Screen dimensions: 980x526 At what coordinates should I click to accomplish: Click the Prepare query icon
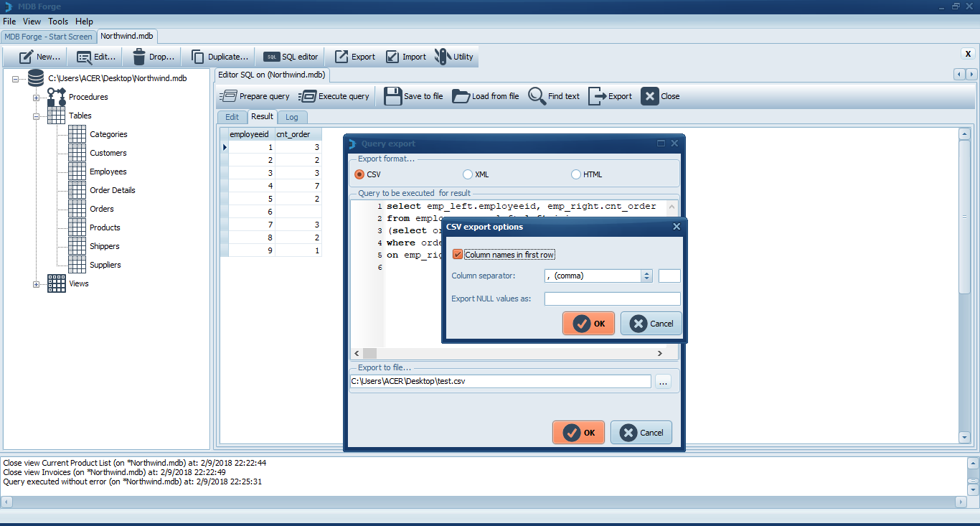tap(228, 96)
